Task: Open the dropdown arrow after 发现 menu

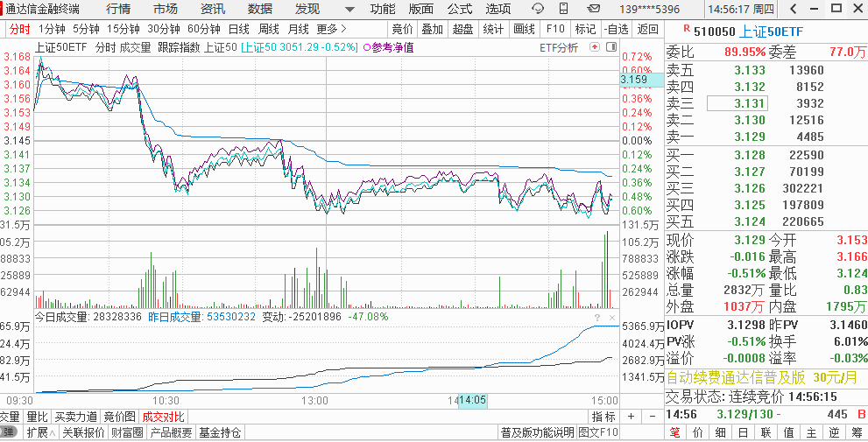Action: (x=349, y=10)
